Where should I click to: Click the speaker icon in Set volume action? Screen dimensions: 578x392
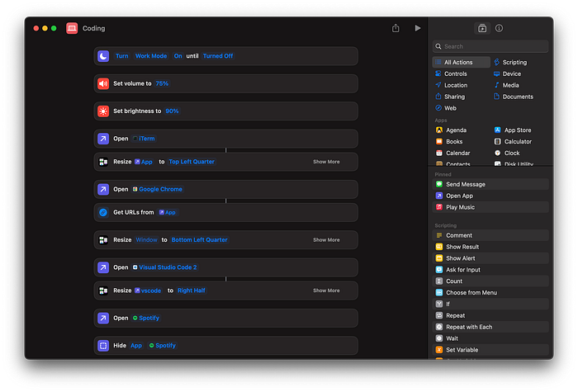103,83
